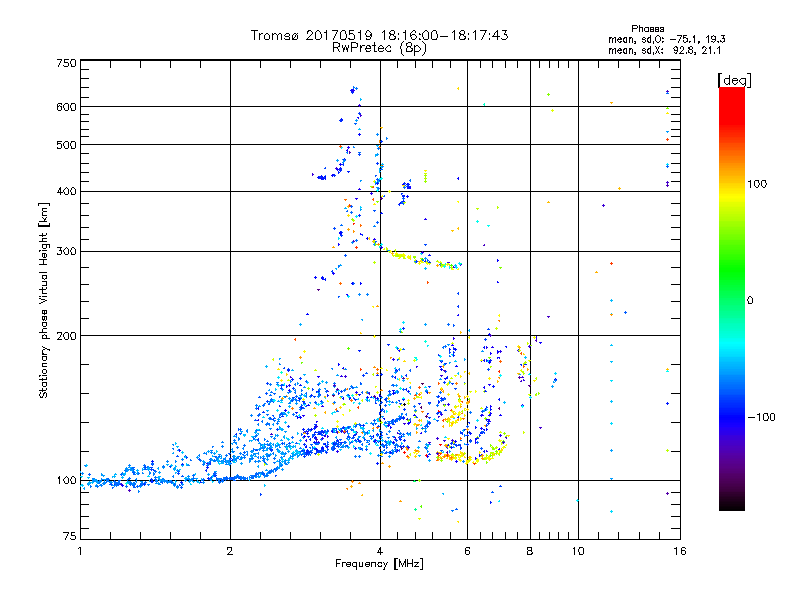Click the Stationary phase Virtual Height axis label
The width and height of the screenshot is (800, 600).
click(x=44, y=301)
